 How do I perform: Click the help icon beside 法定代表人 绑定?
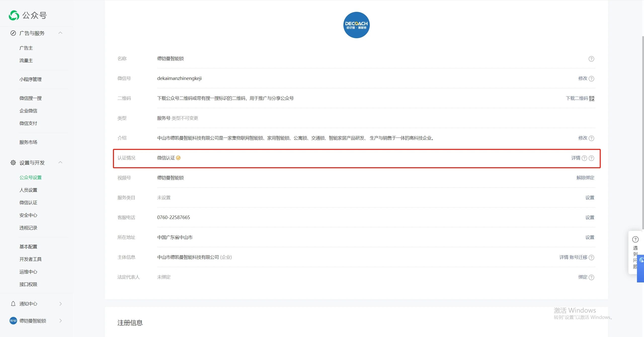click(x=591, y=277)
